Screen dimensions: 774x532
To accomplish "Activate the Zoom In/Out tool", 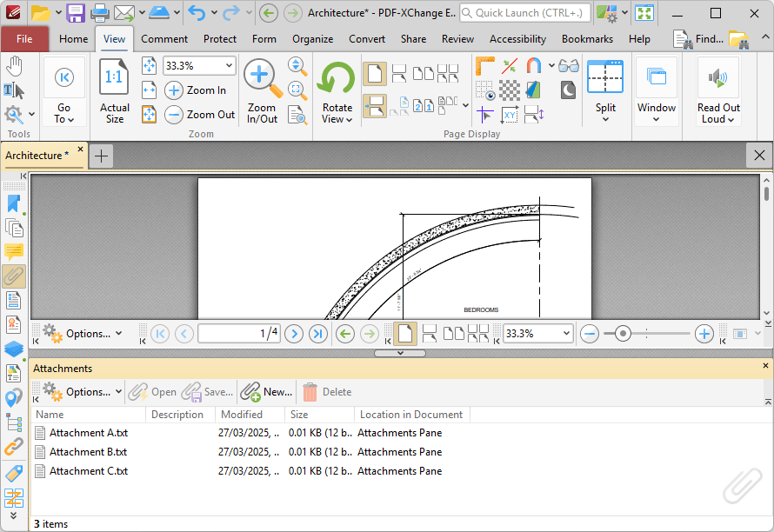I will point(262,90).
